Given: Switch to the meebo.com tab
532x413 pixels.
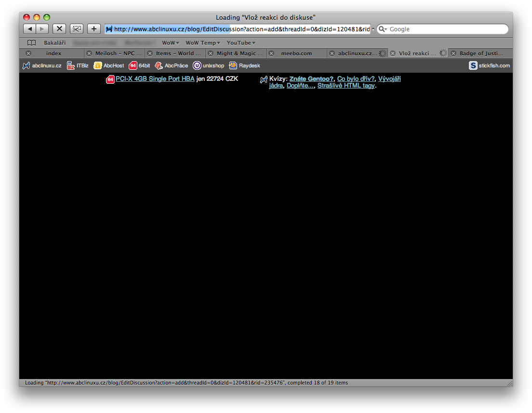Looking at the screenshot, I should (296, 53).
